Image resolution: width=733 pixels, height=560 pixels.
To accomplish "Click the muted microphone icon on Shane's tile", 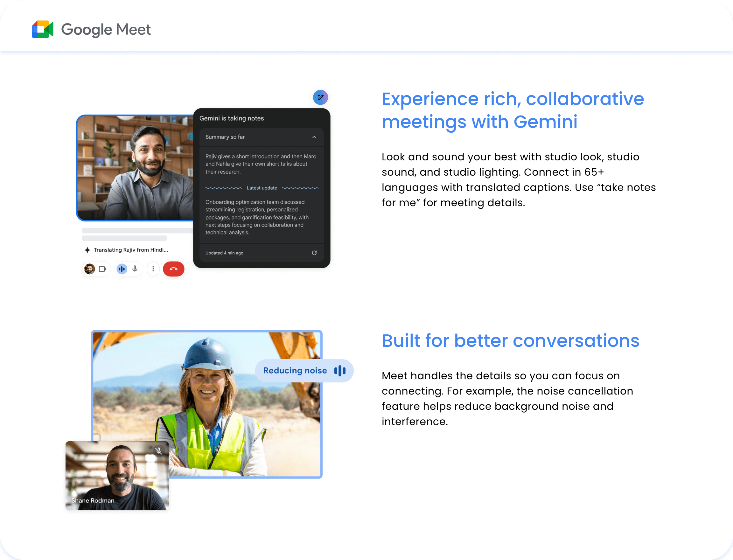I will point(159,451).
